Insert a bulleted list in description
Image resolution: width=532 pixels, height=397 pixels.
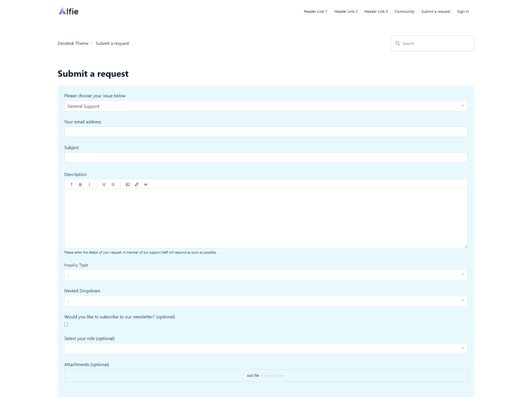pos(104,185)
